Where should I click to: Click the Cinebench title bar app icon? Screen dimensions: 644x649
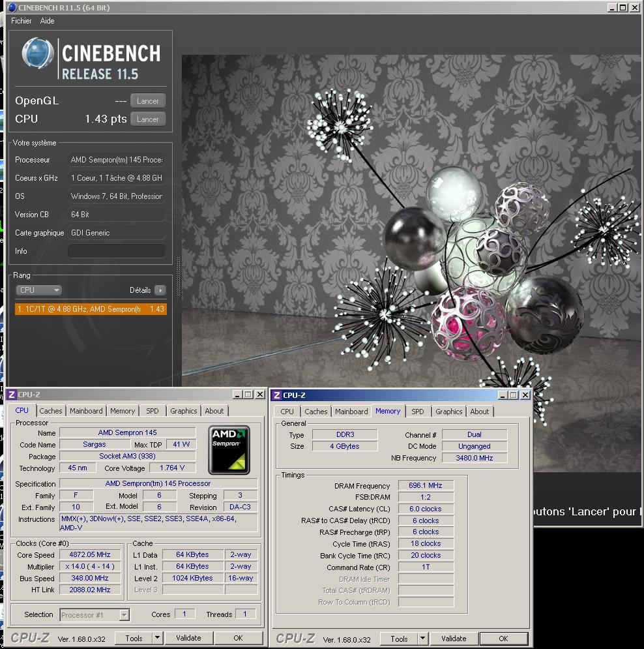12,7
